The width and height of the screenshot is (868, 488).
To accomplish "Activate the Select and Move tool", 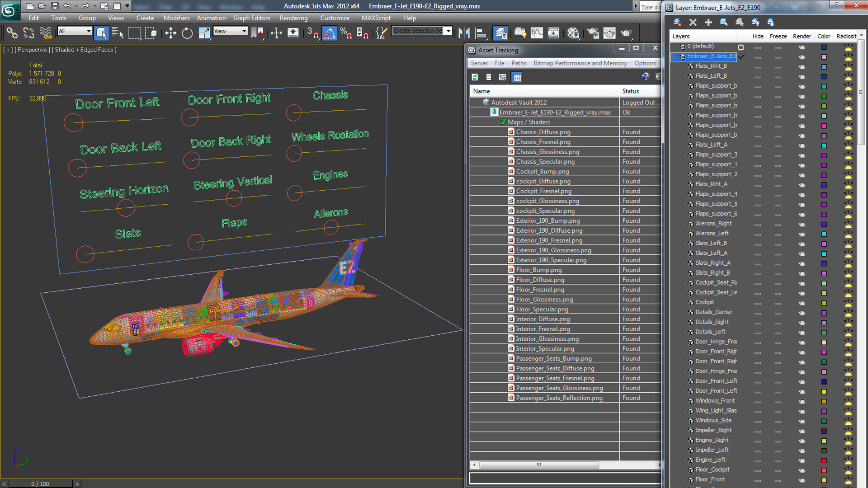I will (x=170, y=33).
